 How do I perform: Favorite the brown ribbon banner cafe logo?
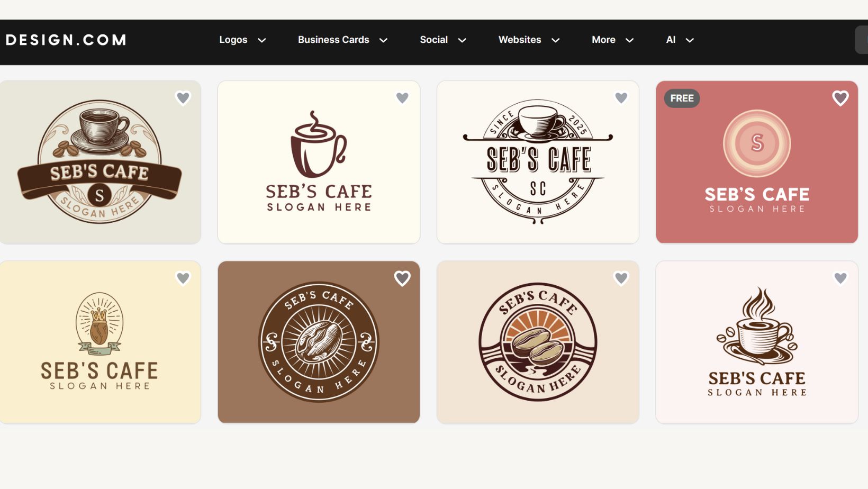[x=183, y=98]
